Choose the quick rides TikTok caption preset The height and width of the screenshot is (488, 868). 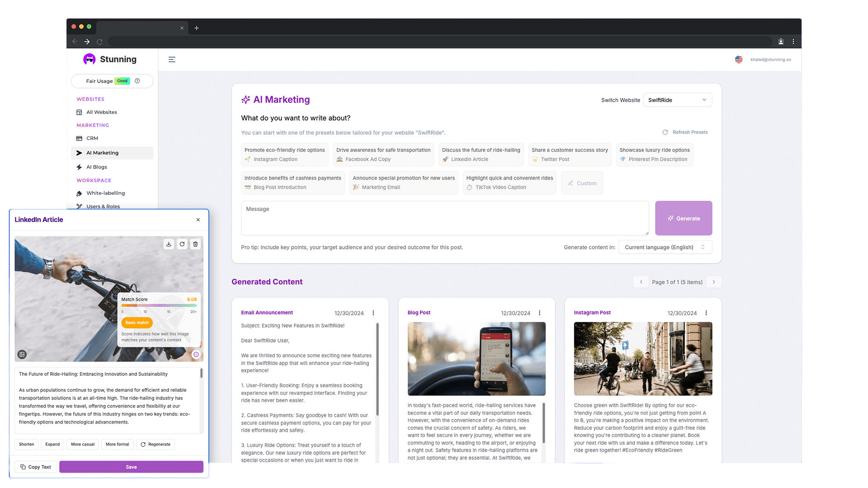(x=509, y=183)
